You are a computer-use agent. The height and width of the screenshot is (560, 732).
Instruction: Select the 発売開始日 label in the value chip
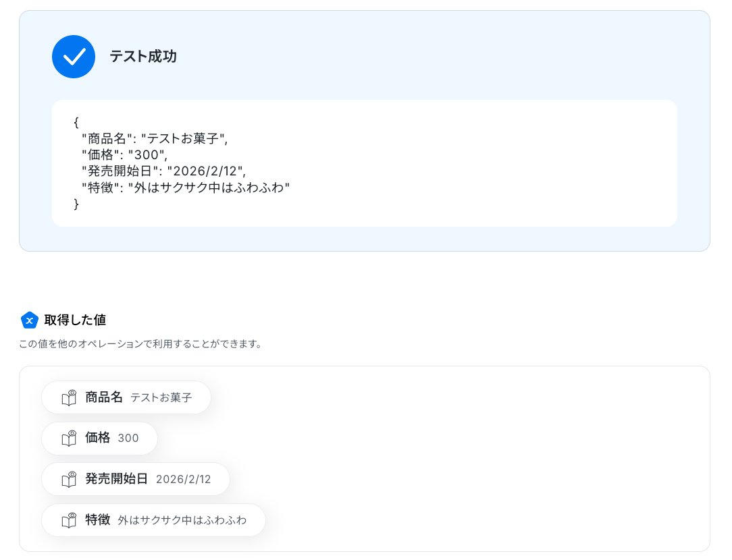point(116,479)
